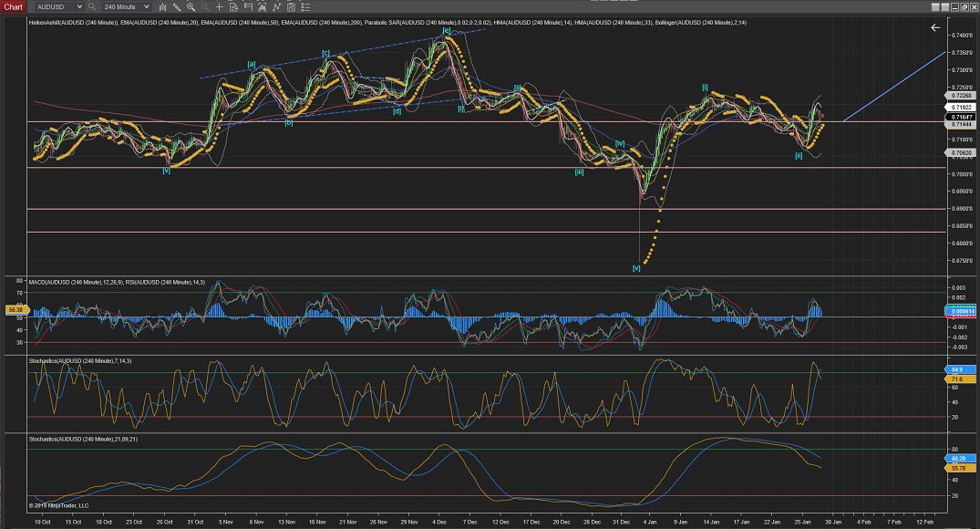Click the 0.70620 price marker
980x529 pixels.
click(961, 152)
